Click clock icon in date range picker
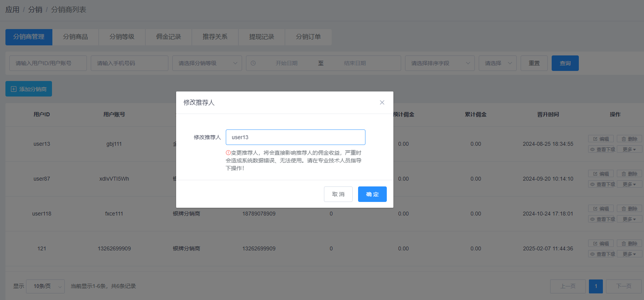Screen dimensions: 644x300 (253, 63)
